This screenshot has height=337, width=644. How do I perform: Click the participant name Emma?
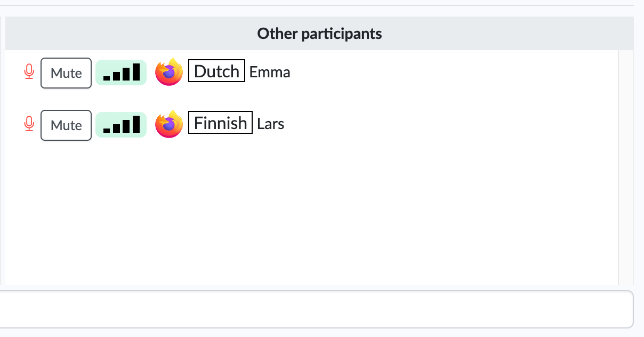270,72
